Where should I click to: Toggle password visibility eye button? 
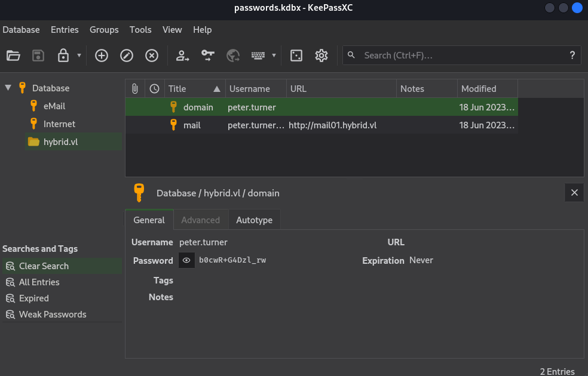[x=186, y=260]
